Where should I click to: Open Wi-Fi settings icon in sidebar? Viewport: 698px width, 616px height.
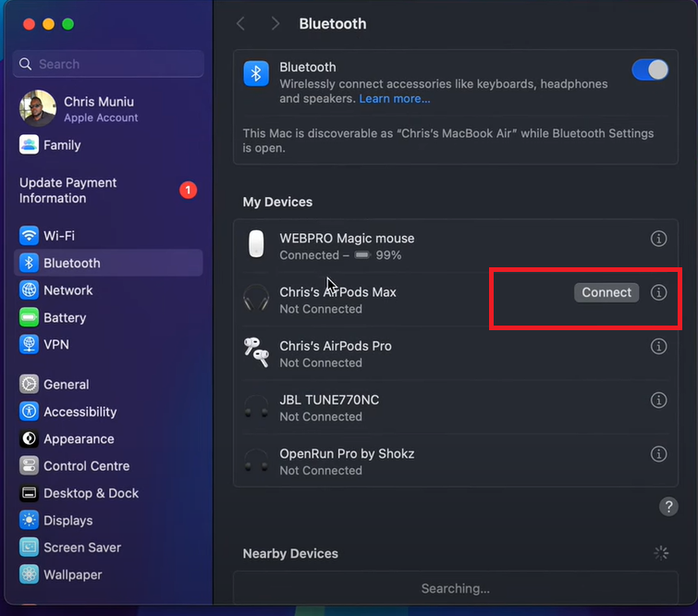[x=29, y=236]
